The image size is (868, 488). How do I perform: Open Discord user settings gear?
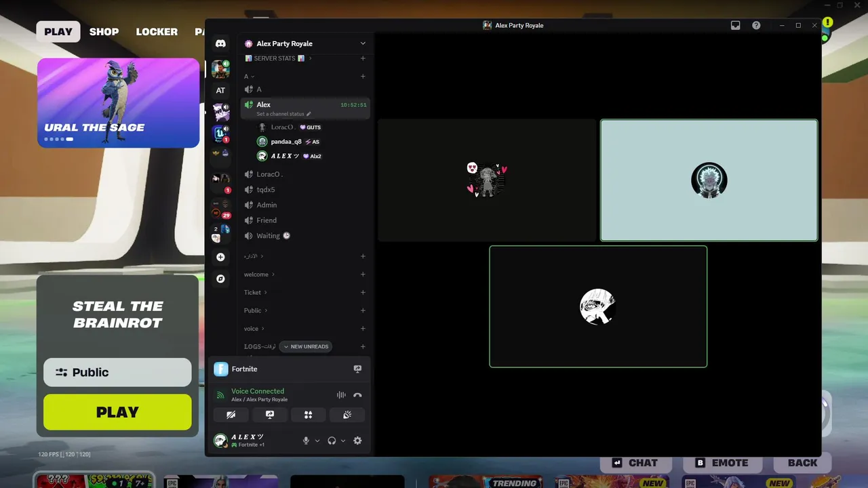[357, 441]
